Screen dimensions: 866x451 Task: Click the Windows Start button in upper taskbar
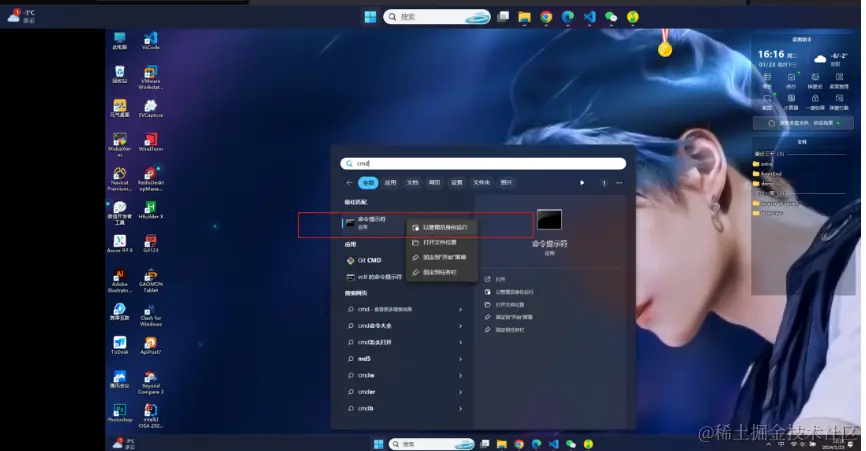(x=370, y=17)
